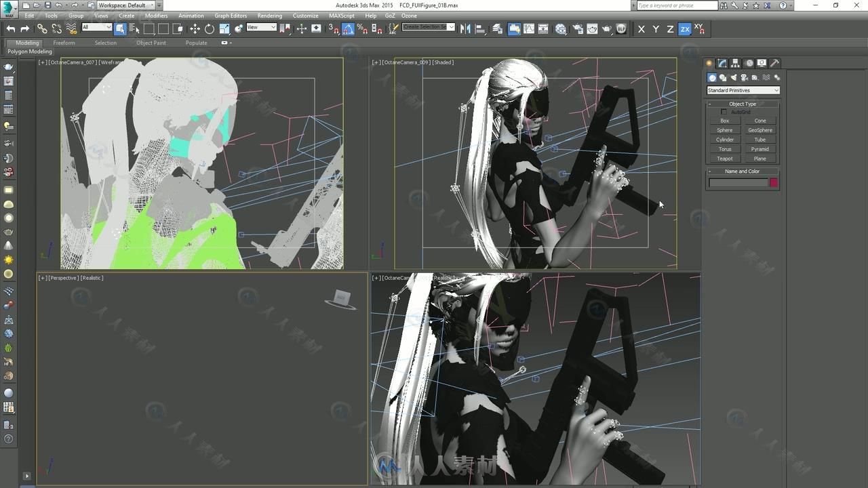Switch to the Object Paint ribbon tab
Viewport: 868px width, 488px height.
[x=151, y=43]
